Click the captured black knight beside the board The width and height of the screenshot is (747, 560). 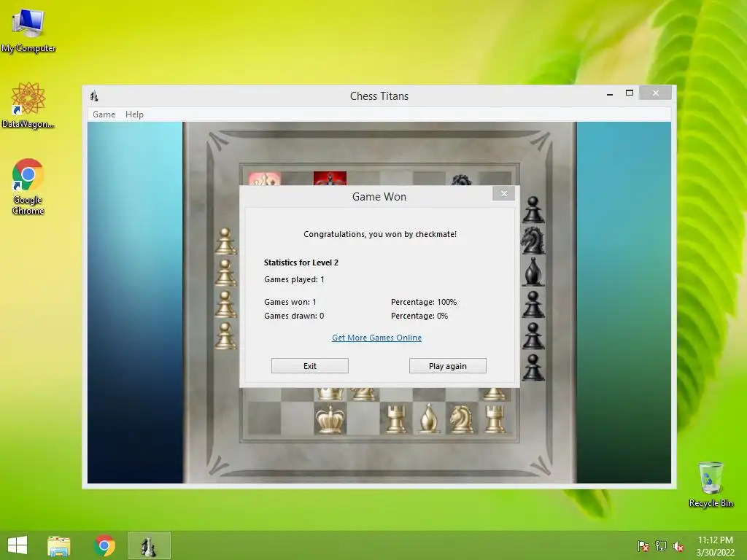pyautogui.click(x=533, y=241)
